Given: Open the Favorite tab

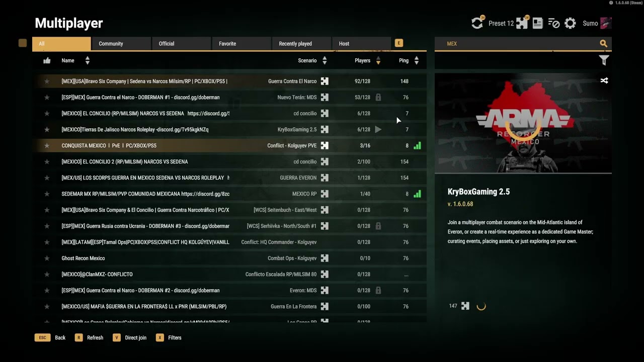Looking at the screenshot, I should pyautogui.click(x=241, y=44).
